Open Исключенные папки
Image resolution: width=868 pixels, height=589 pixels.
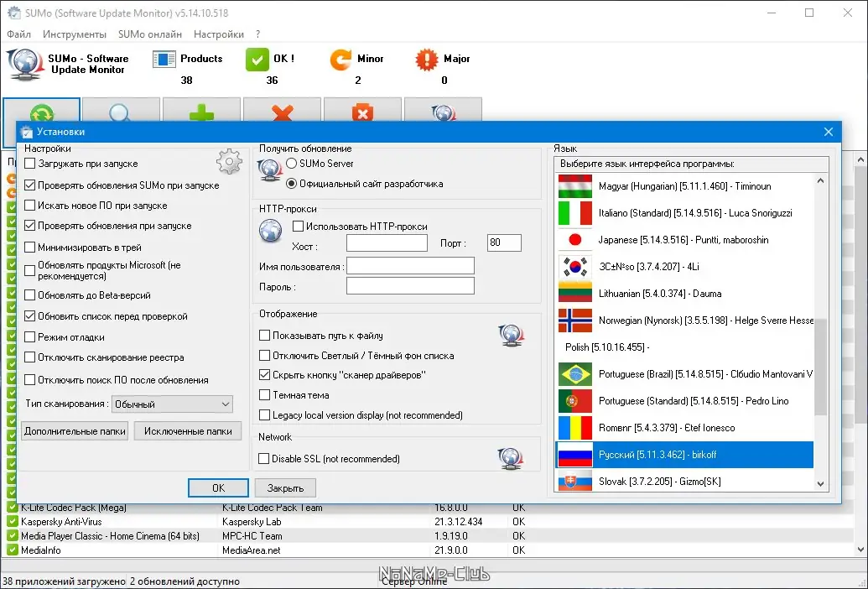(188, 431)
